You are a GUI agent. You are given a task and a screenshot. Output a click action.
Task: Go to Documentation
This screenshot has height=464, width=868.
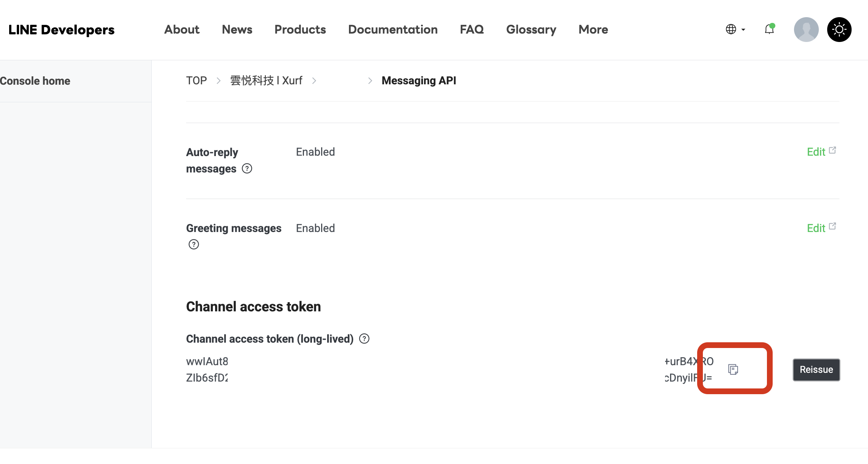point(393,29)
